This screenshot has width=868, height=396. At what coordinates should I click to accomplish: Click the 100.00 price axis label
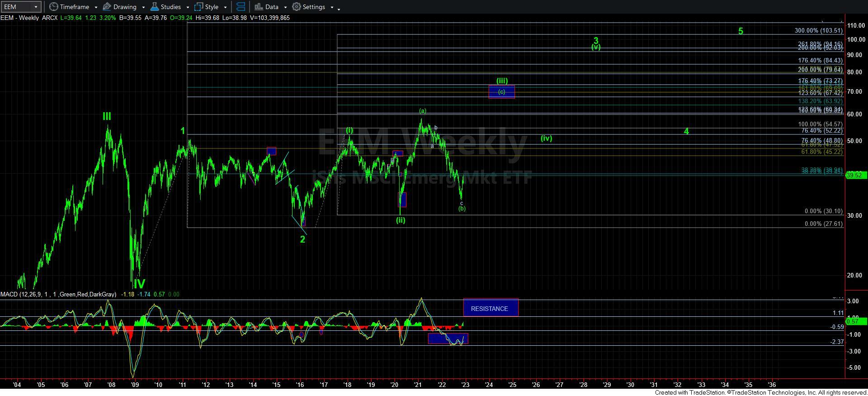point(855,40)
